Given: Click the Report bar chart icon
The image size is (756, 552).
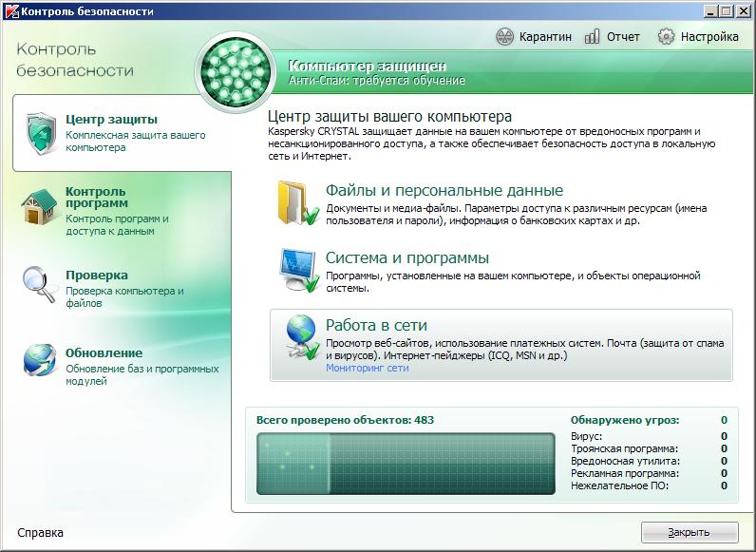Looking at the screenshot, I should click(592, 37).
